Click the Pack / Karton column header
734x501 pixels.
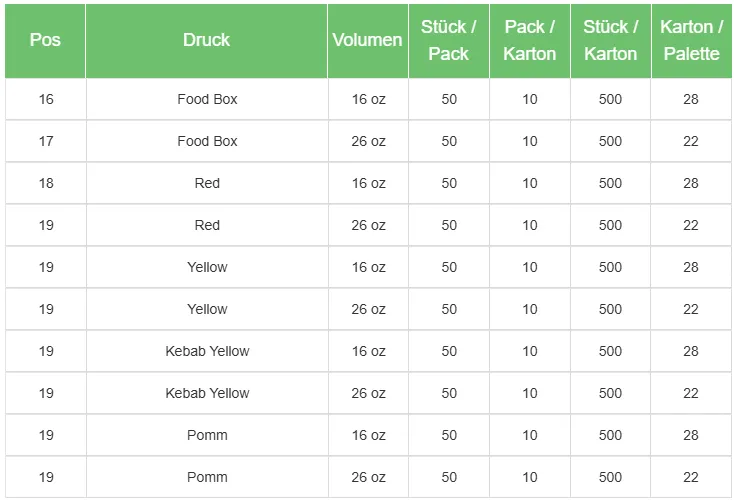point(529,40)
